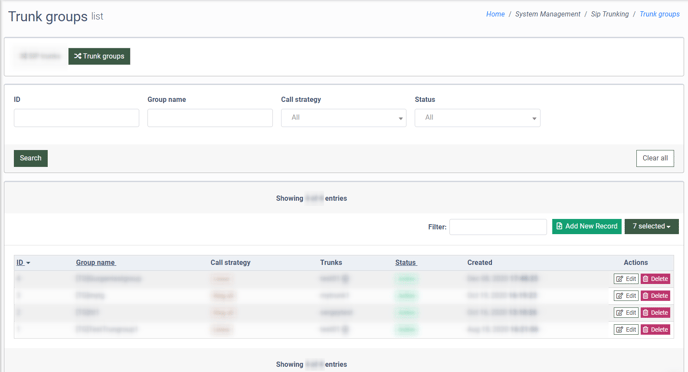Viewport: 688px width, 372px height.
Task: Click Add New Record button
Action: (x=587, y=226)
